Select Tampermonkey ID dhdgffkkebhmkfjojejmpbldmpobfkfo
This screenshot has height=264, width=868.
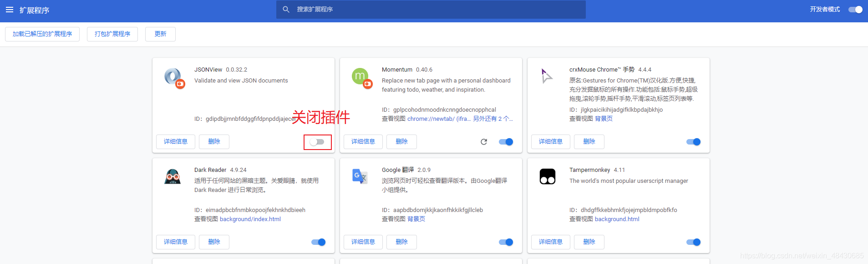pos(629,210)
